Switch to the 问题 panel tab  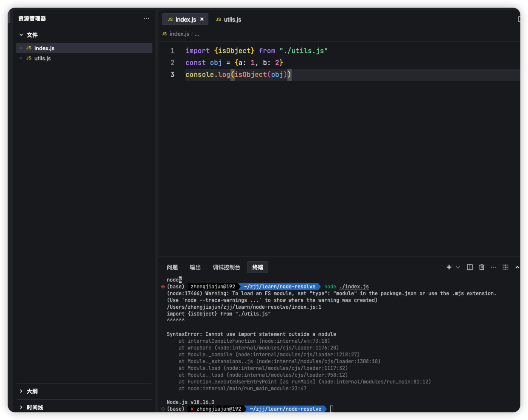[x=172, y=267]
